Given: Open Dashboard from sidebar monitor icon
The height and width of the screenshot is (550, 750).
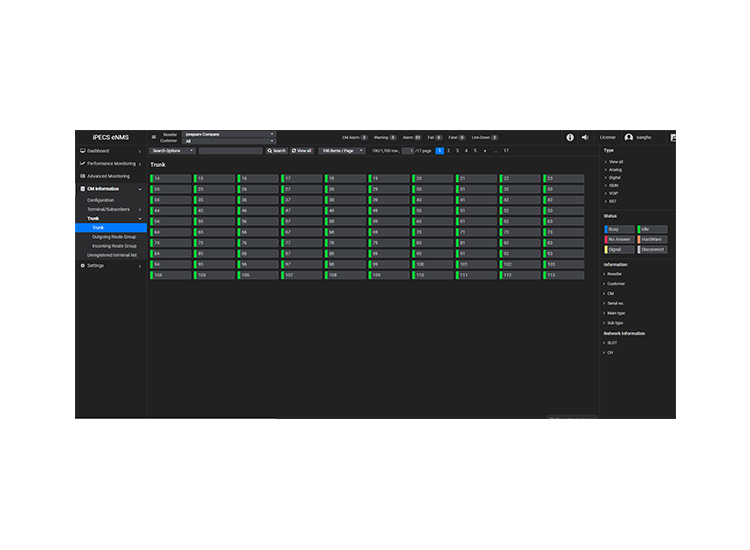Looking at the screenshot, I should point(82,151).
